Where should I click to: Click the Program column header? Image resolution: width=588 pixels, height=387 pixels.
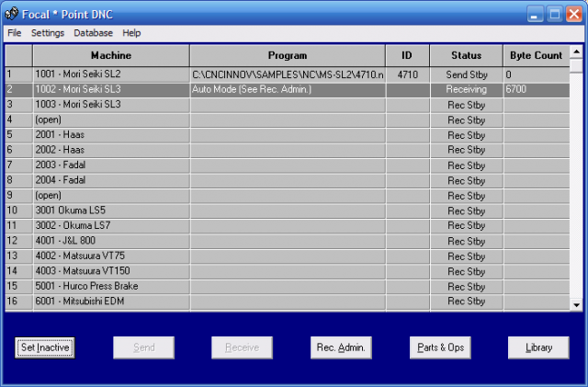(x=288, y=55)
